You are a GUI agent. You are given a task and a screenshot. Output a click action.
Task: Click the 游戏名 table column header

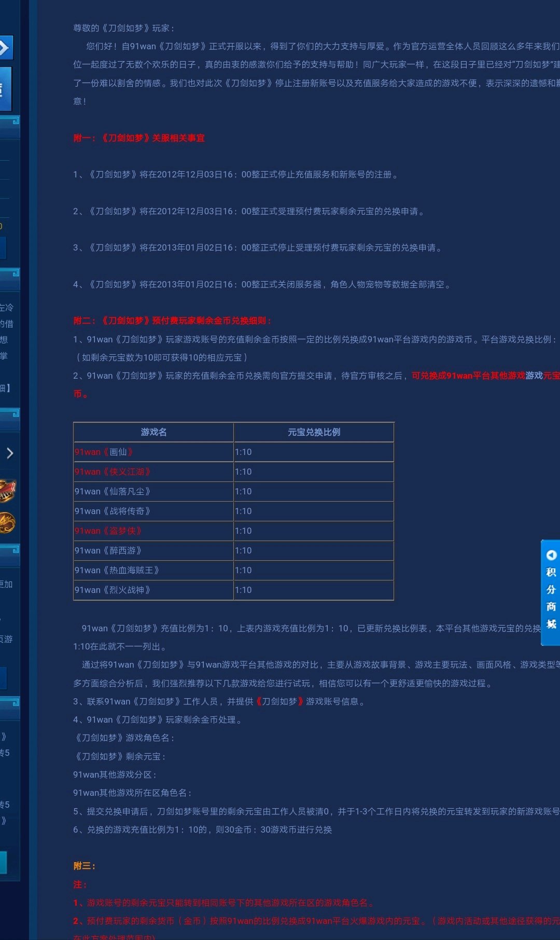pyautogui.click(x=153, y=432)
